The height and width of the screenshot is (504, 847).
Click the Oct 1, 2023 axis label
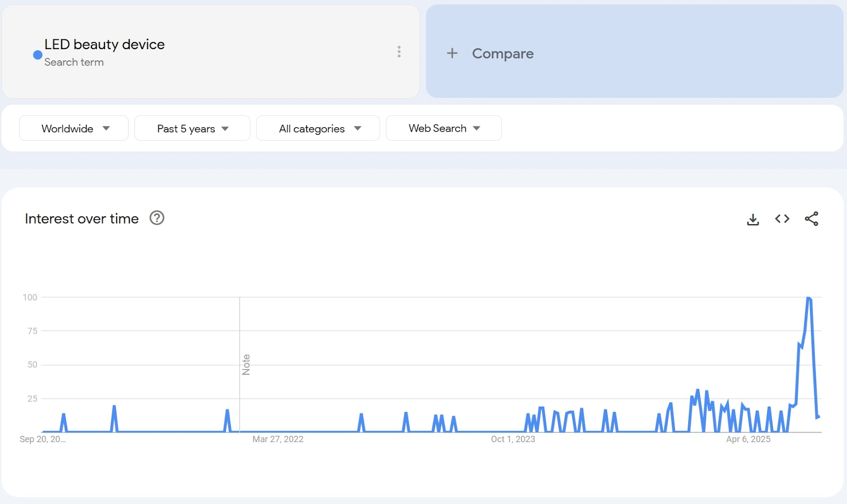pyautogui.click(x=512, y=439)
